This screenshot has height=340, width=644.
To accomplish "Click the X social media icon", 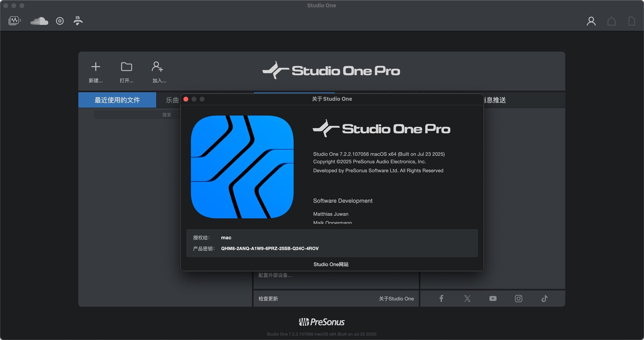I will tap(467, 298).
